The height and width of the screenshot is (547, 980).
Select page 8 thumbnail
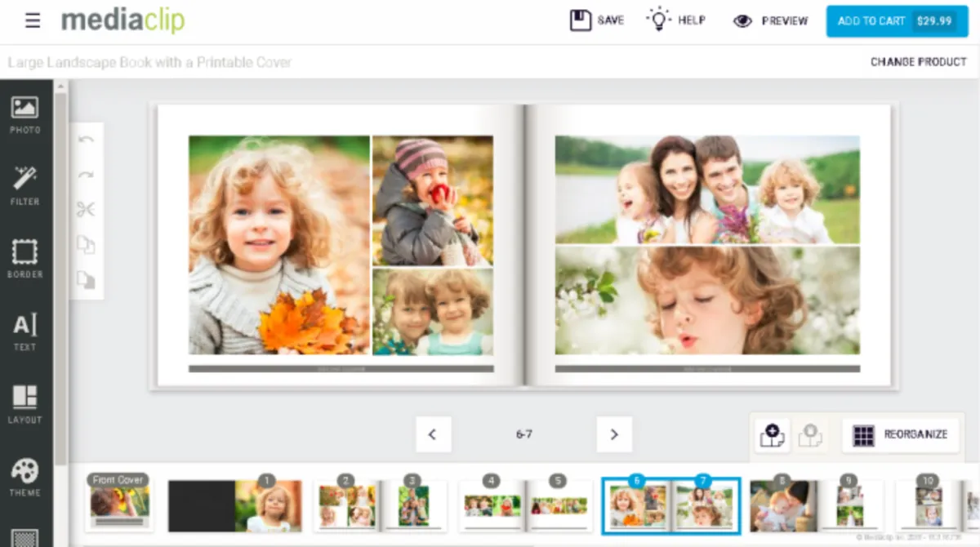click(x=782, y=505)
